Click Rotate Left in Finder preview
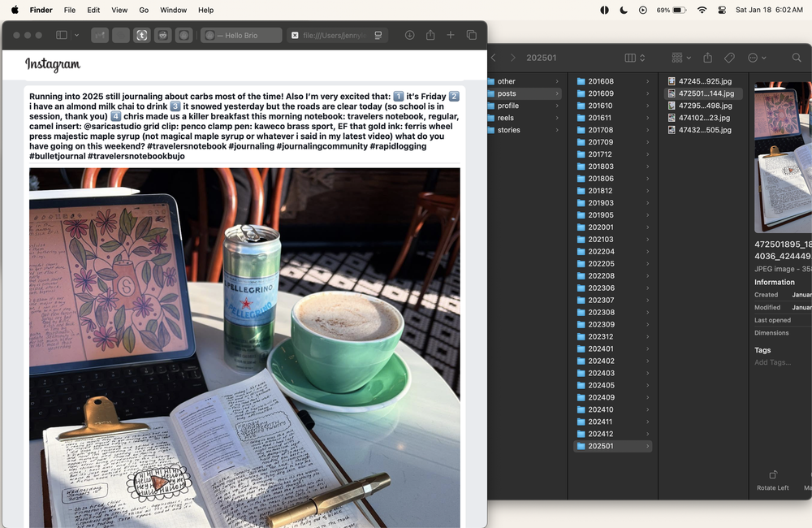The image size is (812, 528). (773, 480)
